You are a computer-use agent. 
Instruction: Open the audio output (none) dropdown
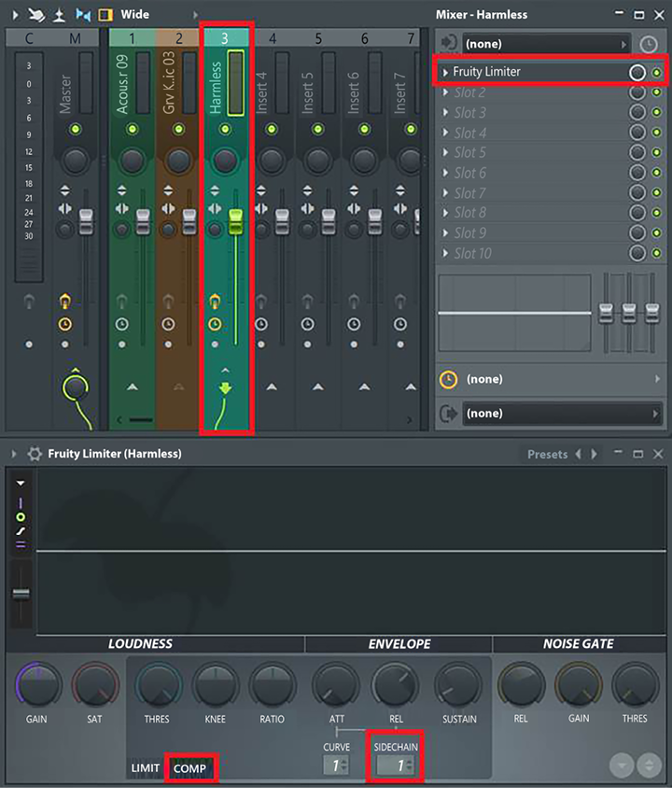(562, 413)
